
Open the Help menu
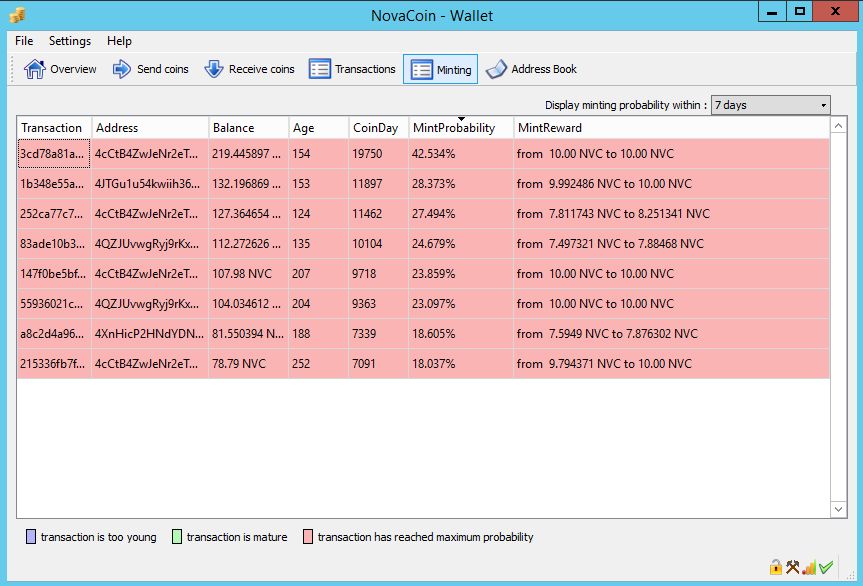coord(119,41)
